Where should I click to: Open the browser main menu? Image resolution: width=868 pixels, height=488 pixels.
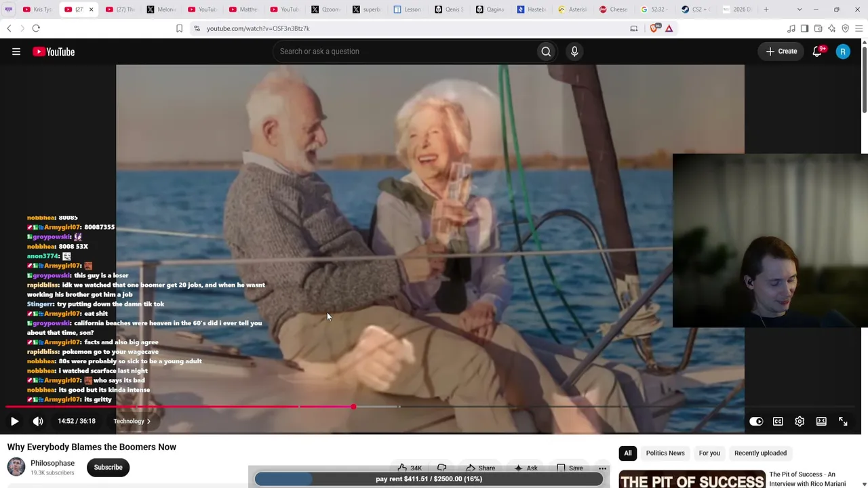[x=859, y=28]
